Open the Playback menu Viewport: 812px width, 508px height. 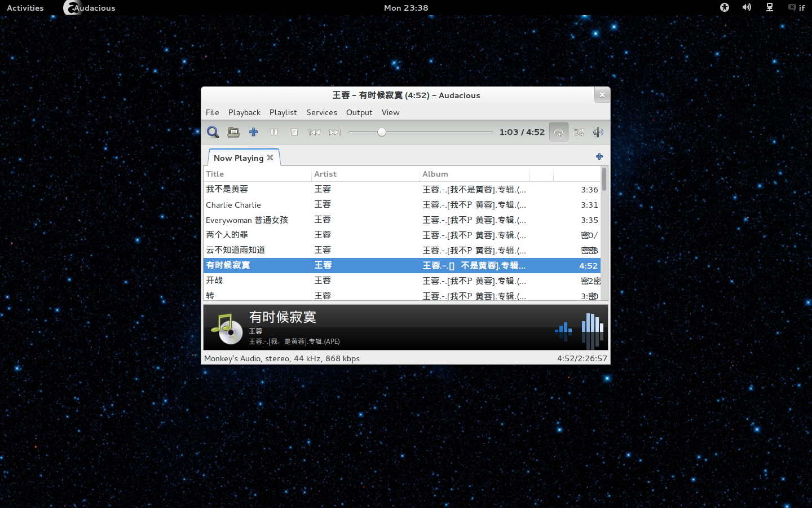pos(244,112)
